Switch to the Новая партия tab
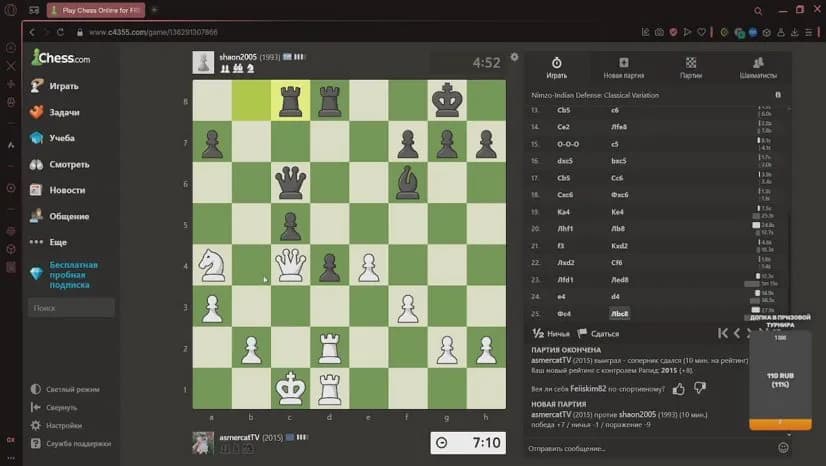The image size is (826, 466). click(x=623, y=68)
